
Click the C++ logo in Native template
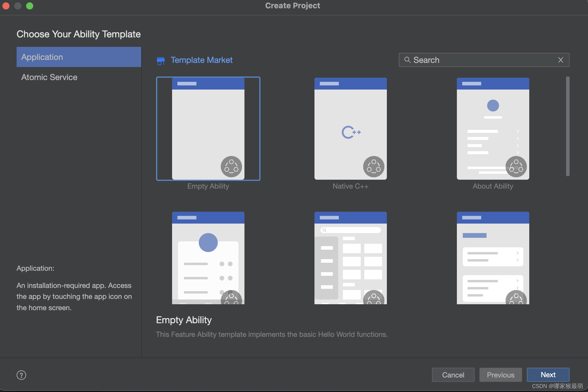(351, 132)
